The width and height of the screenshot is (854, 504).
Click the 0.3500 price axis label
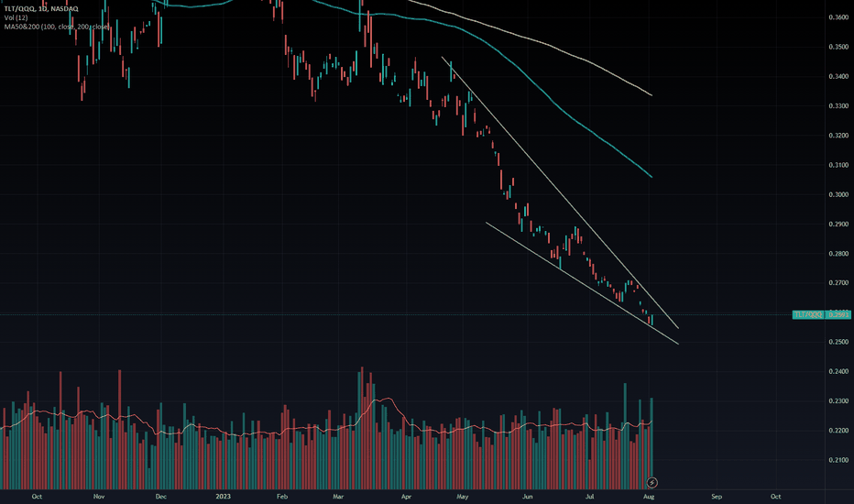tap(838, 47)
